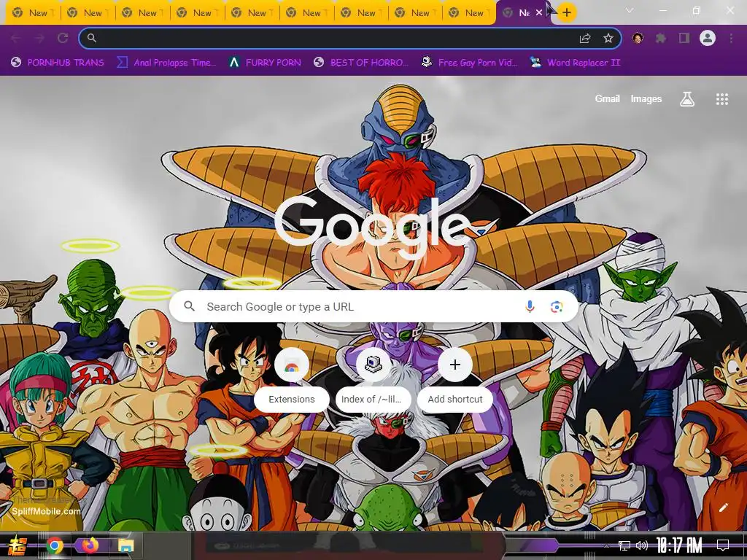Open the avatar extension icon beside the address bar

[x=638, y=38]
